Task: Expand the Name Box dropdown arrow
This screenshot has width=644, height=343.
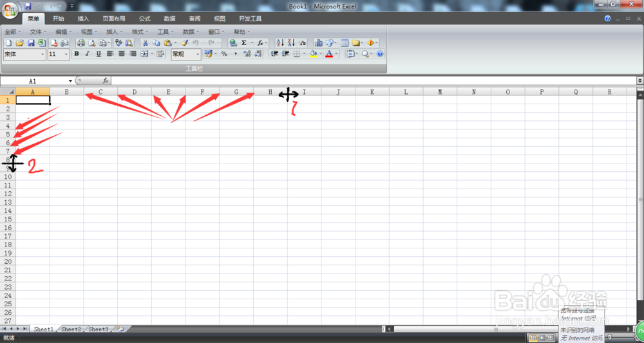Action: (x=70, y=81)
